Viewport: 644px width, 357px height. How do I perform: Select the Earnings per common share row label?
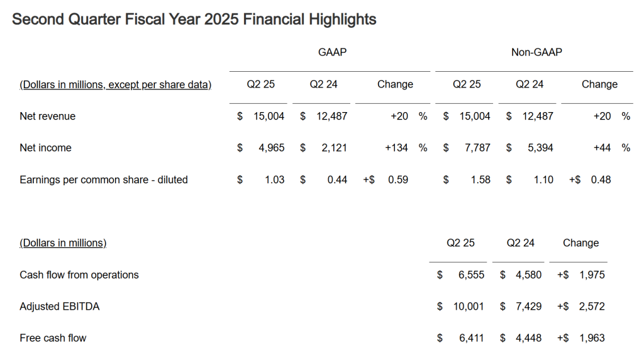click(104, 180)
